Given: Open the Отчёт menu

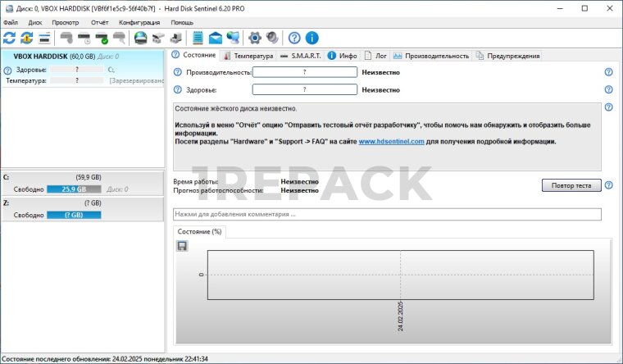Looking at the screenshot, I should [99, 22].
